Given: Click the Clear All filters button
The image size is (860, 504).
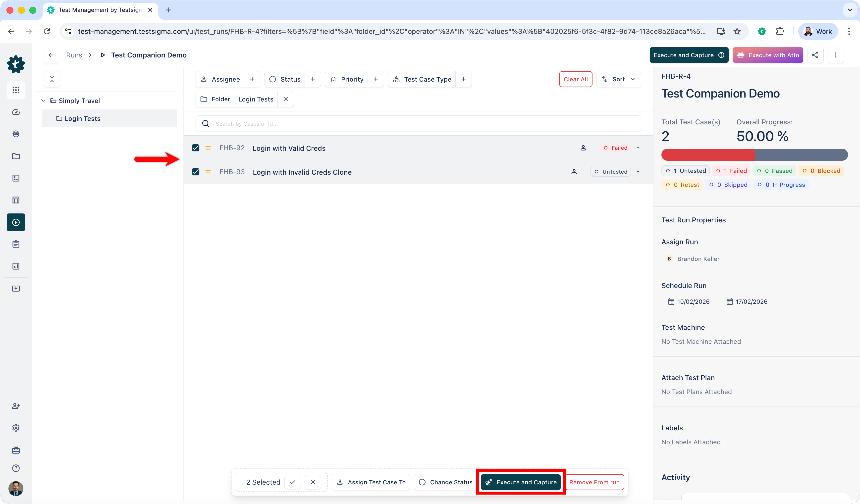Looking at the screenshot, I should [575, 79].
